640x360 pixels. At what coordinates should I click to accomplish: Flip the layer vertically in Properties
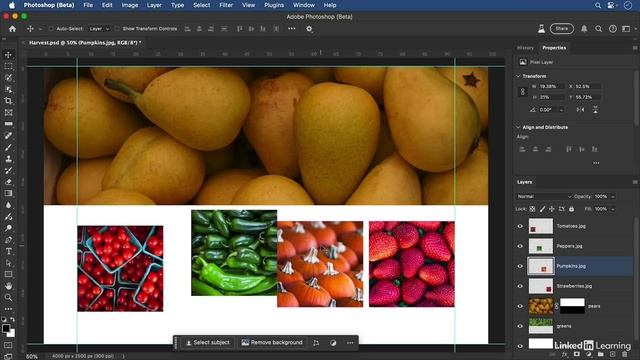pyautogui.click(x=596, y=109)
